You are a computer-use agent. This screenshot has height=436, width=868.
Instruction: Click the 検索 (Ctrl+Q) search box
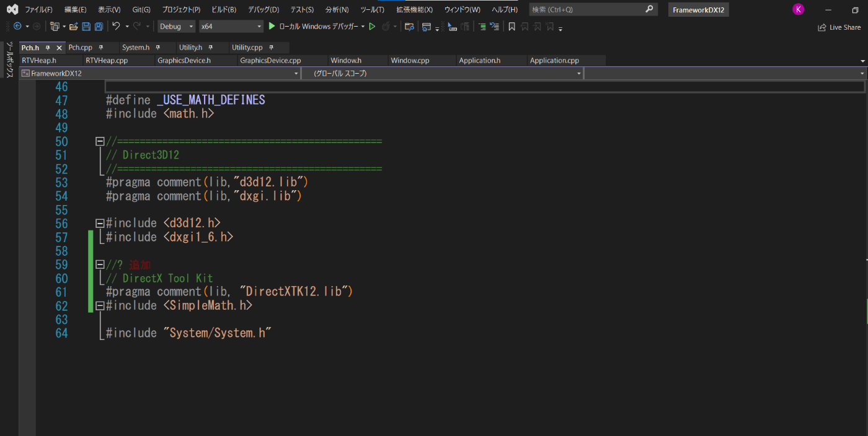589,9
